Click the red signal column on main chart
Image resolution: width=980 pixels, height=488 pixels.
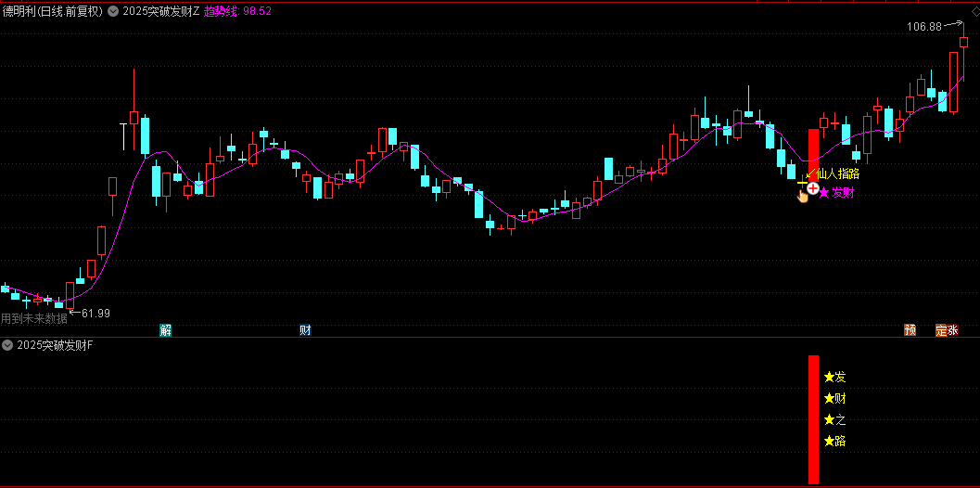(x=813, y=156)
